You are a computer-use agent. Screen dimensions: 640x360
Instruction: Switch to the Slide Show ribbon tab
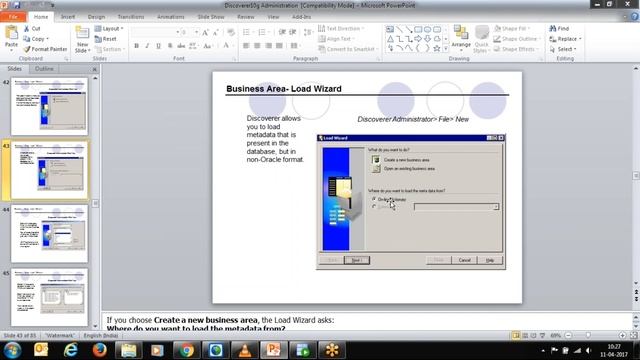point(211,17)
